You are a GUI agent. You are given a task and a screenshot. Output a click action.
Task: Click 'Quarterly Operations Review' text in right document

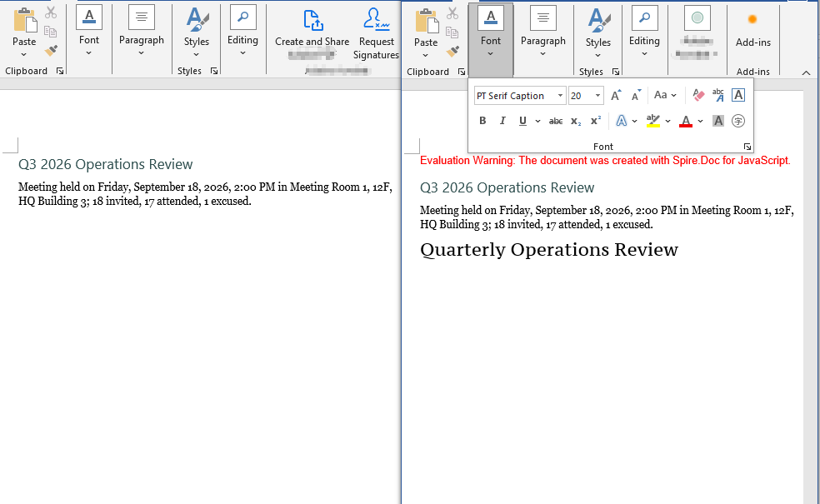coord(549,249)
